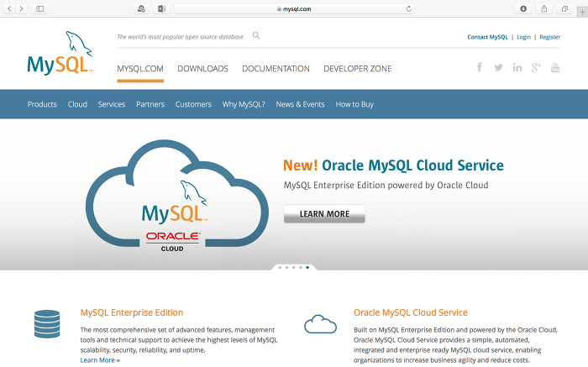The height and width of the screenshot is (367, 588).
Task: Jump to second carousel slide dot
Action: pos(287,267)
